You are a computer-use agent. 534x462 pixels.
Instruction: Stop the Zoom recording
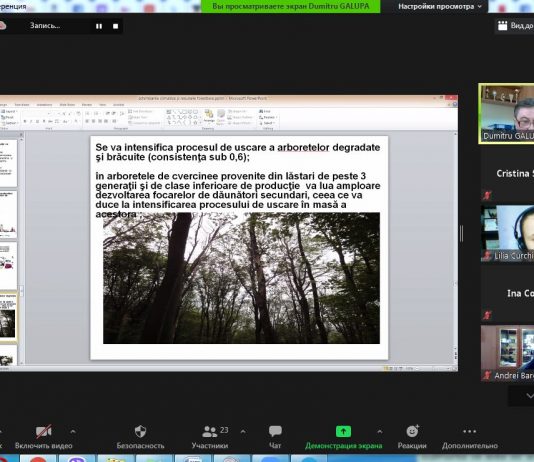(115, 26)
